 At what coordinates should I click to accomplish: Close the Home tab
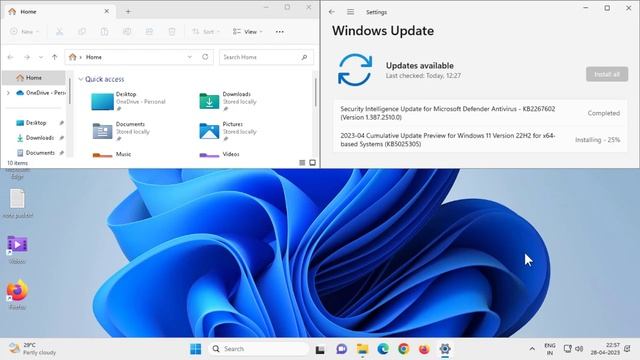107,11
